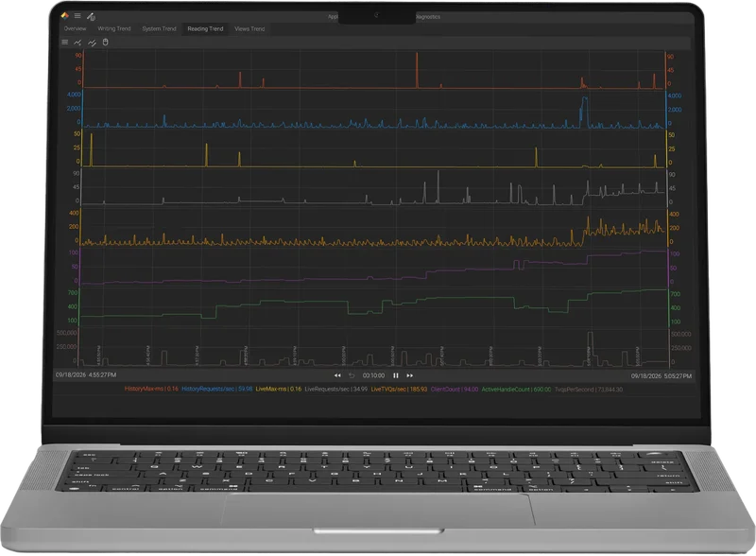The image size is (756, 556).
Task: Select the HistoryRequests/sec legend entry
Action: tap(217, 389)
